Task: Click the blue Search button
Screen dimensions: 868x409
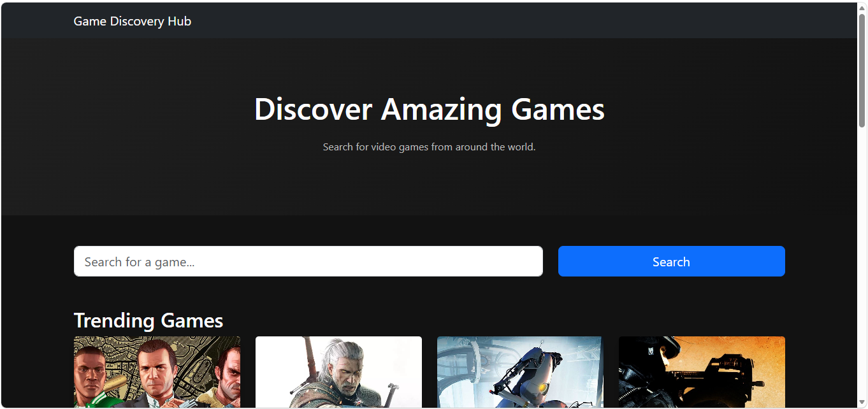Action: (672, 261)
